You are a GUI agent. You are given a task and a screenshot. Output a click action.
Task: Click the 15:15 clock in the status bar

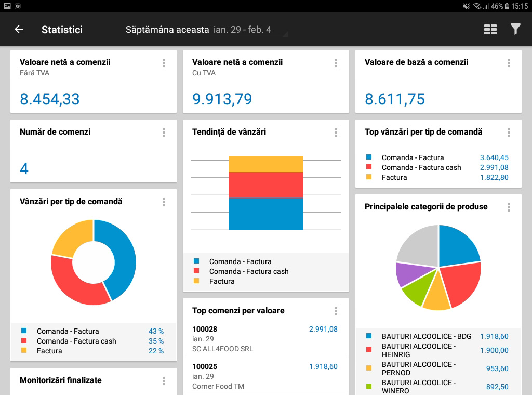click(520, 6)
